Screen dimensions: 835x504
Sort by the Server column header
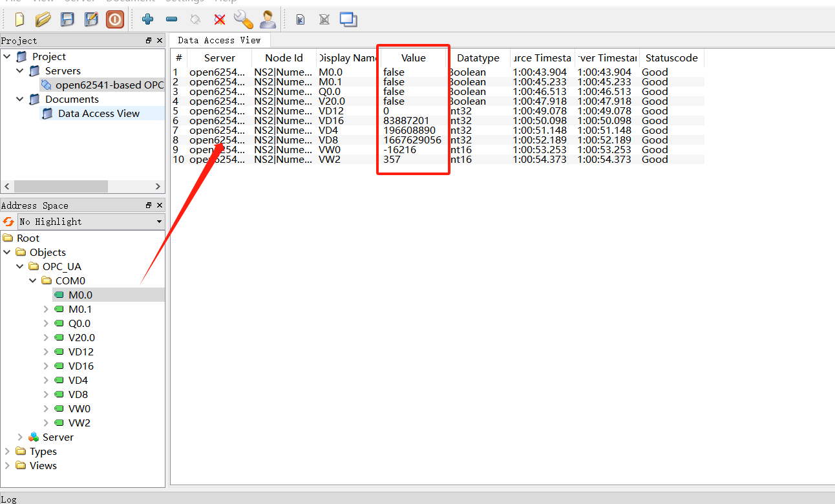pos(220,58)
